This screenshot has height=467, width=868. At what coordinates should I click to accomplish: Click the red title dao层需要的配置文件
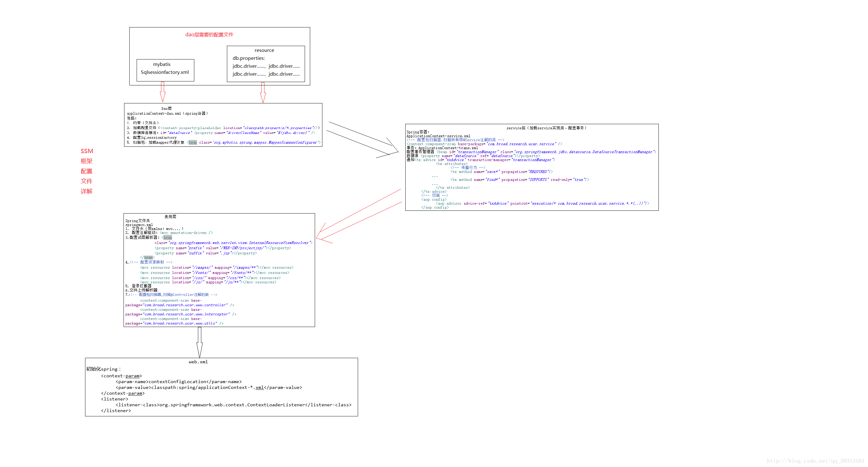pyautogui.click(x=209, y=35)
